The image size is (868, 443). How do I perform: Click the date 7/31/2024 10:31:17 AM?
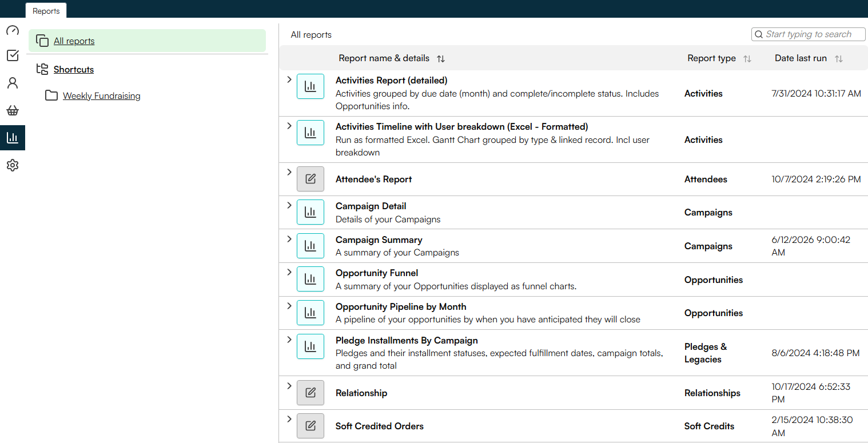coord(817,94)
